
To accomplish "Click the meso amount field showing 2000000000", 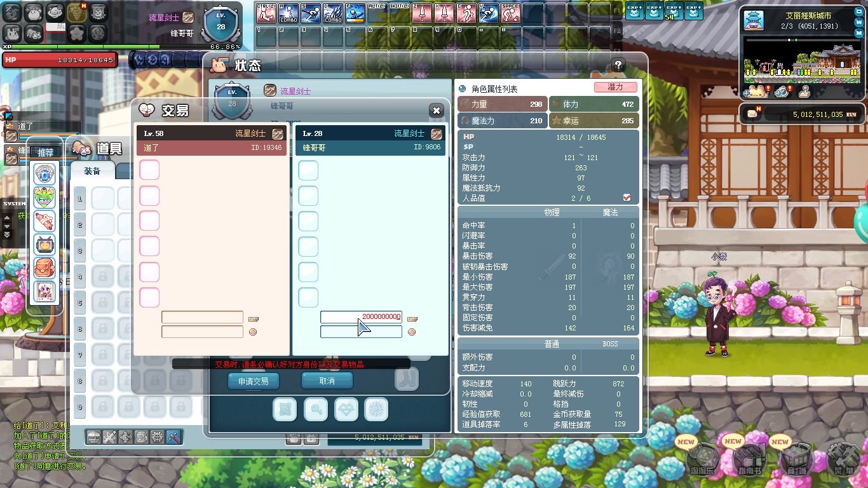I will (x=361, y=317).
